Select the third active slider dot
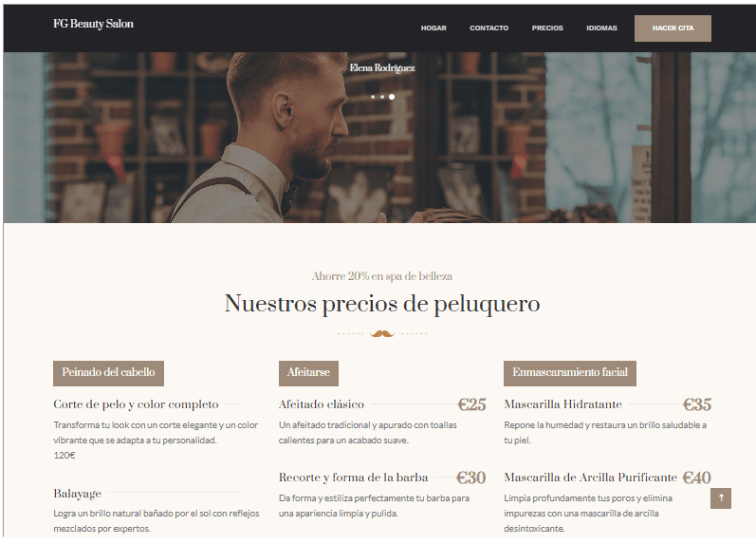 click(392, 97)
